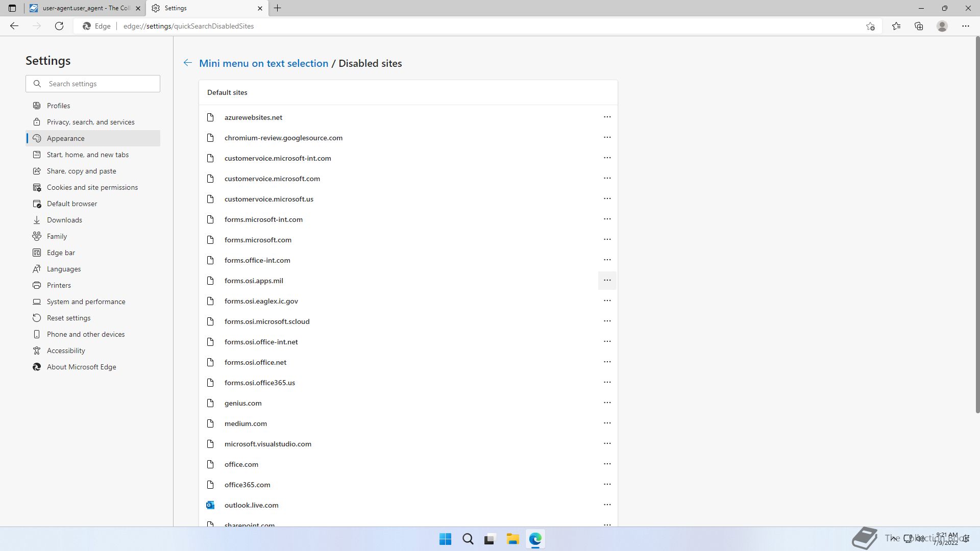Select the medium.com site entry
Screen dimensions: 980x551
pyautogui.click(x=408, y=423)
